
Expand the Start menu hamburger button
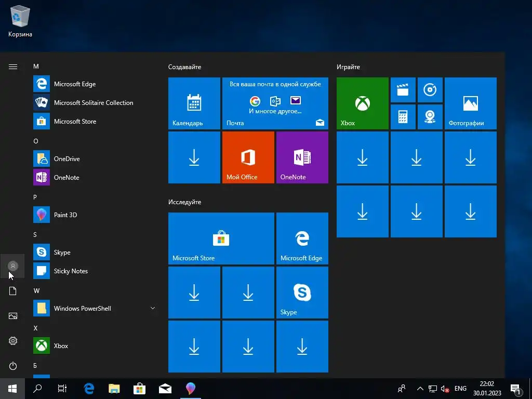13,66
